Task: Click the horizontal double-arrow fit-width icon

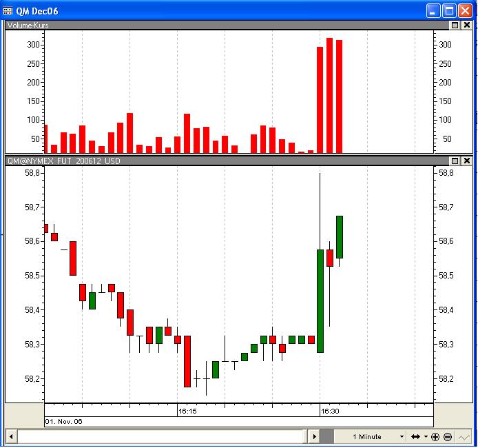Action: [415, 437]
